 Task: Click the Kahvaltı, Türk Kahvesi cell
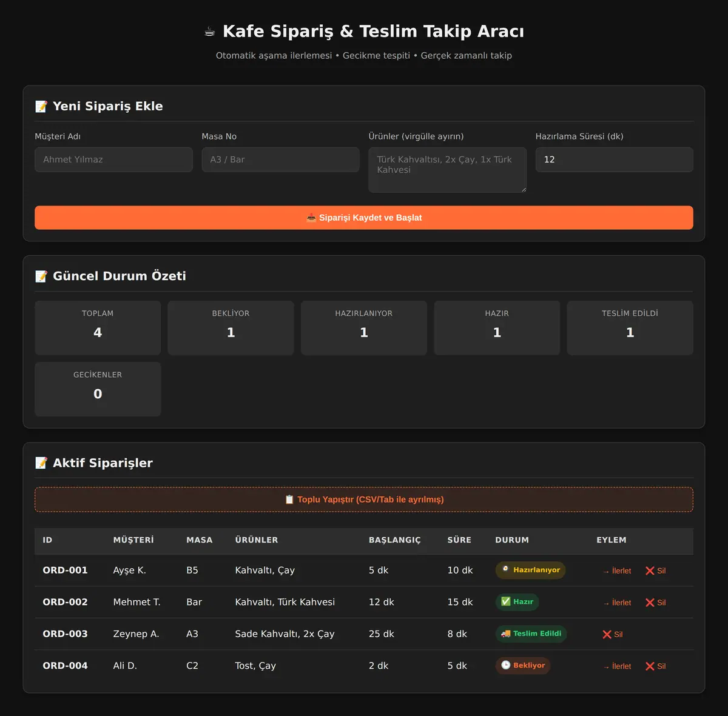(x=285, y=602)
